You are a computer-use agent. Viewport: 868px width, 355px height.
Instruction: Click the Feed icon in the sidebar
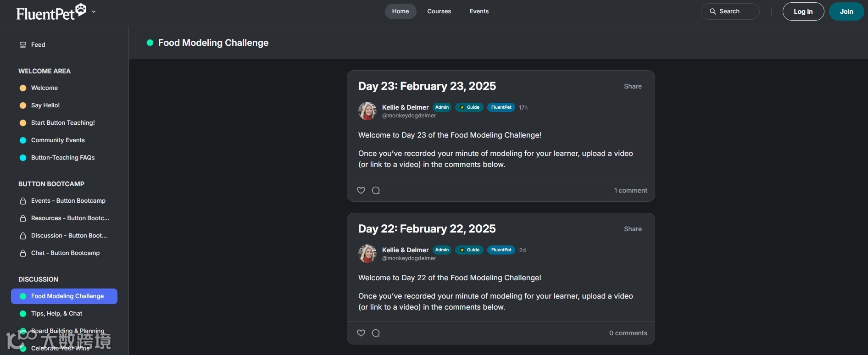pyautogui.click(x=23, y=45)
